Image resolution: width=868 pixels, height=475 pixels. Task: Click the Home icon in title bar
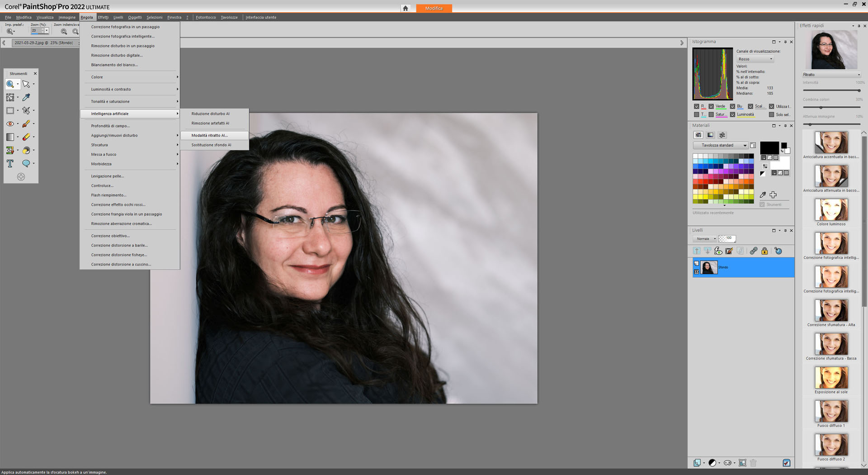406,8
